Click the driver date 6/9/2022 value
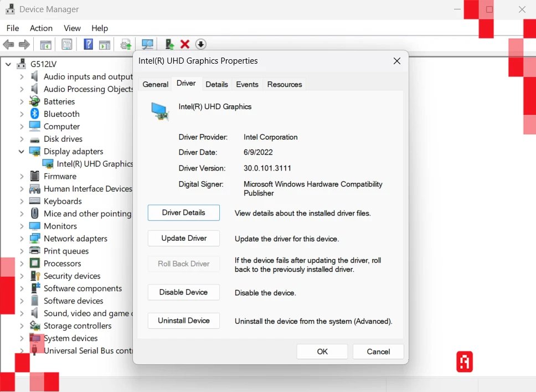The image size is (536, 392). coord(258,152)
